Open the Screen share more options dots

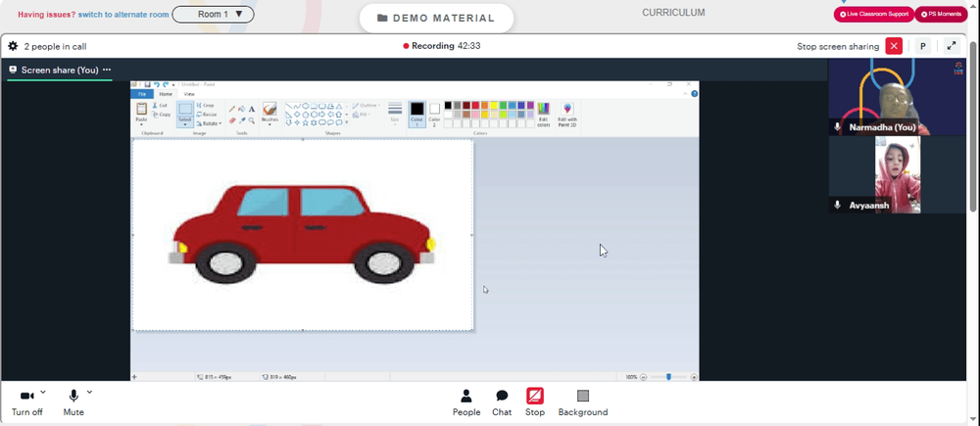pos(107,70)
